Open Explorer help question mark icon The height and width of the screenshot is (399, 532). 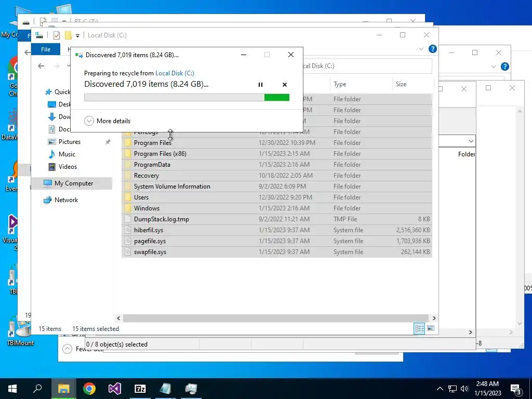[433, 49]
